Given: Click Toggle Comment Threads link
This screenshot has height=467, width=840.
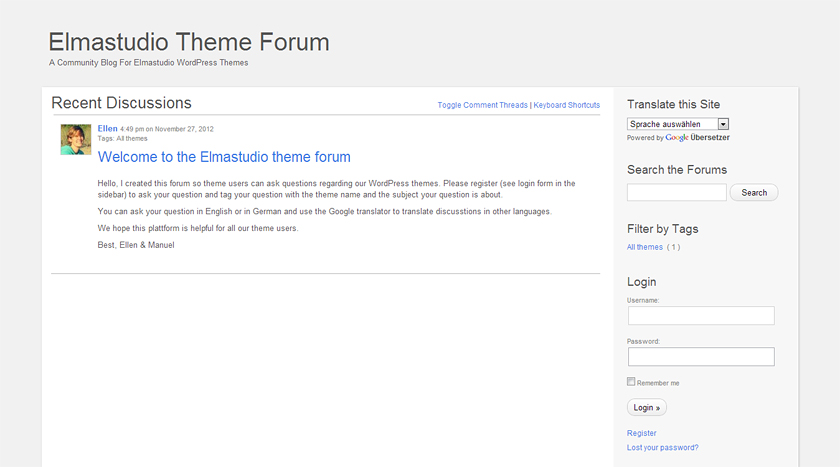Looking at the screenshot, I should (482, 105).
